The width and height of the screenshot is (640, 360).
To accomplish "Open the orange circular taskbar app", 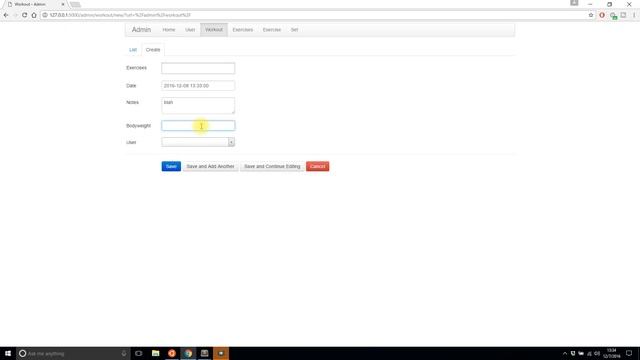I will [172, 353].
